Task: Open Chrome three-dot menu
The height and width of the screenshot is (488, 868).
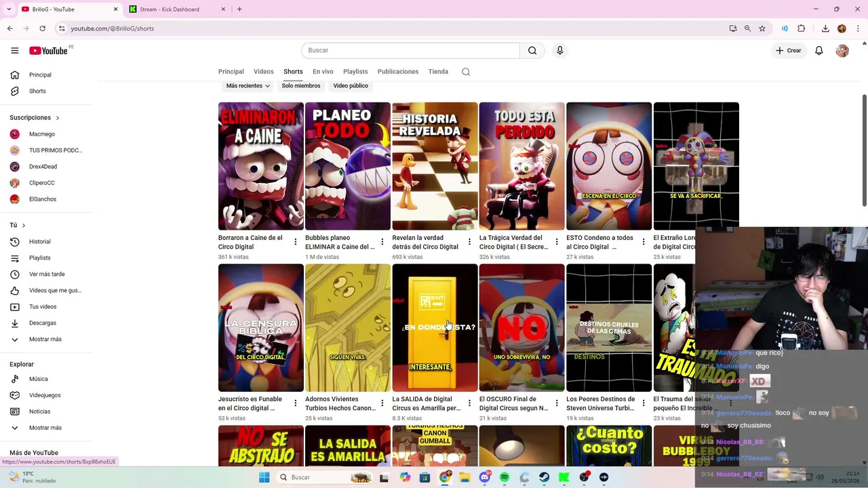Action: 857,28
